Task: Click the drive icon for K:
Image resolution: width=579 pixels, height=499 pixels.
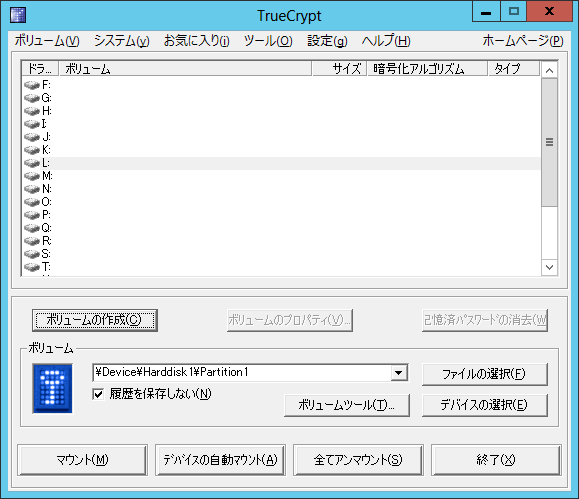Action: pyautogui.click(x=32, y=150)
